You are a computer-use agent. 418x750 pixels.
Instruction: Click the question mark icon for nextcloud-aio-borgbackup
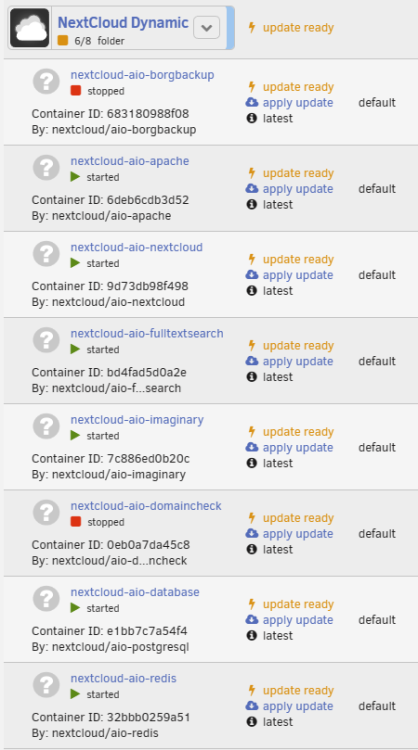click(46, 81)
